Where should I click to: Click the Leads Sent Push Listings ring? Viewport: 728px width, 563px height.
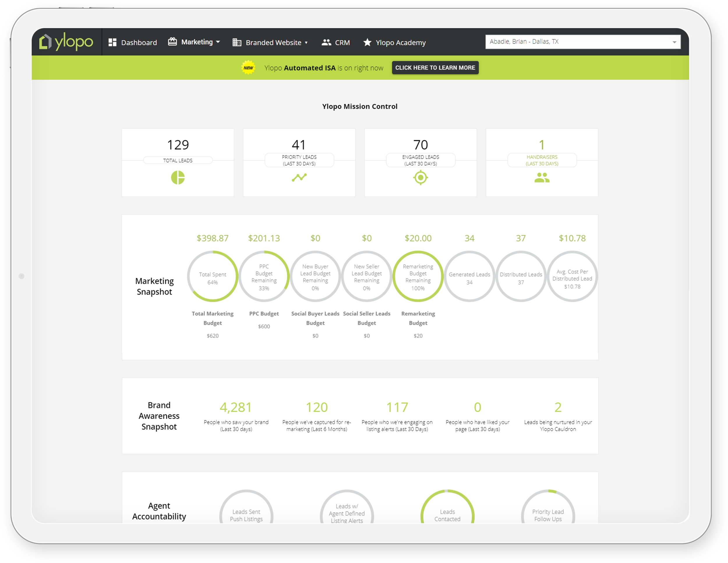click(x=246, y=507)
